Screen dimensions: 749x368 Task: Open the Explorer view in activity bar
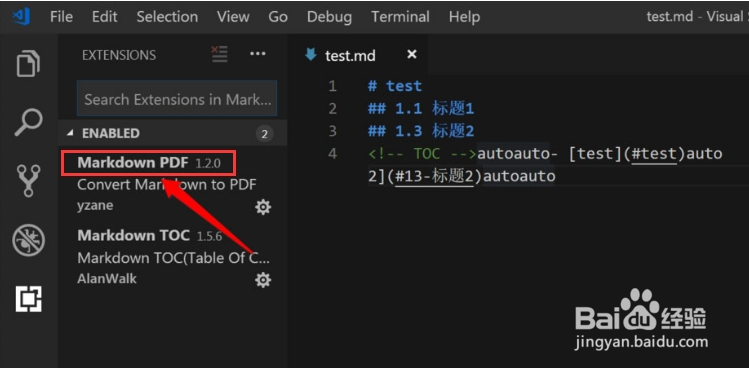click(x=28, y=63)
